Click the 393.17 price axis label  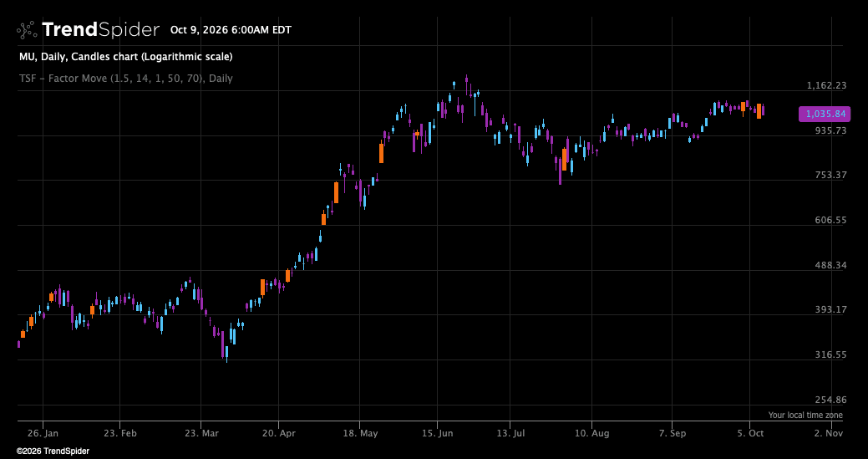830,309
